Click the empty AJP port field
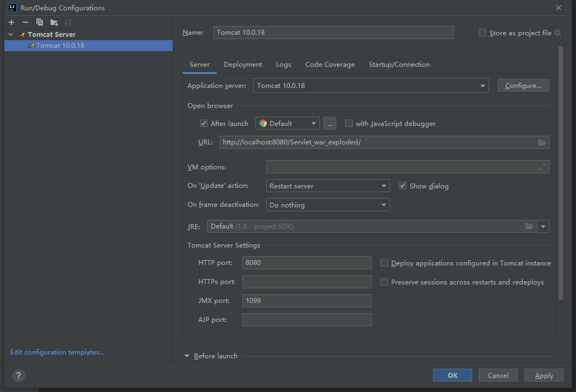Image resolution: width=576 pixels, height=392 pixels. click(306, 320)
